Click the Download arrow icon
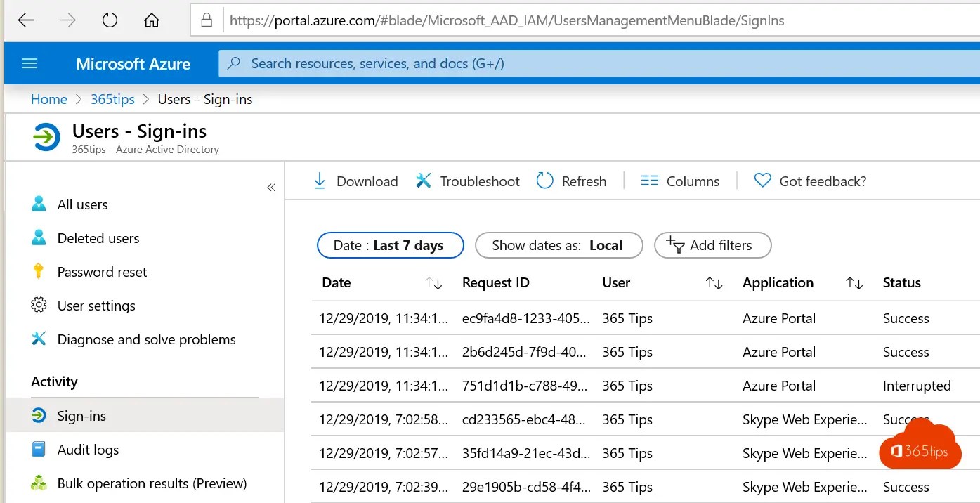This screenshot has height=503, width=980. tap(320, 181)
